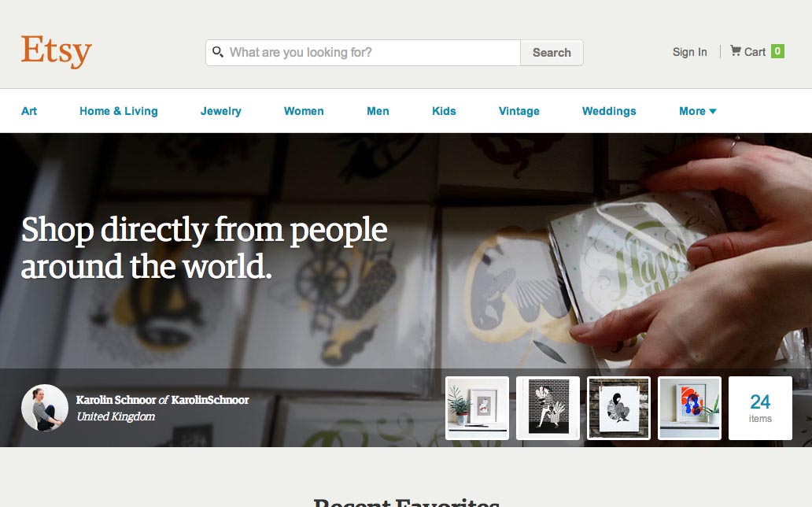Image resolution: width=812 pixels, height=507 pixels.
Task: Open Karolin Schnoor's round profile photo
Action: 45,408
